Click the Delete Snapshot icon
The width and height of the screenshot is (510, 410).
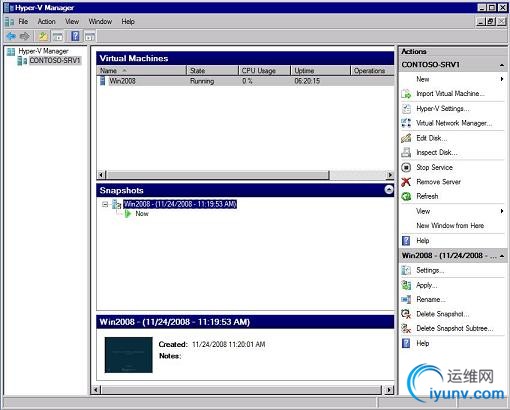[x=406, y=314]
